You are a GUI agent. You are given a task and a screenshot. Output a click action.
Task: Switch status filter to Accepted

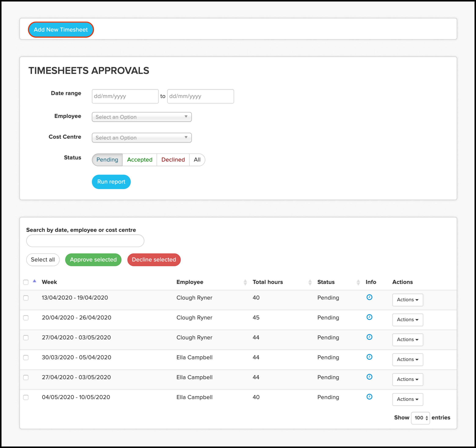point(140,160)
